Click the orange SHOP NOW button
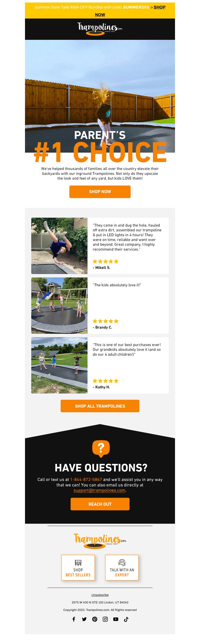 coord(100,192)
